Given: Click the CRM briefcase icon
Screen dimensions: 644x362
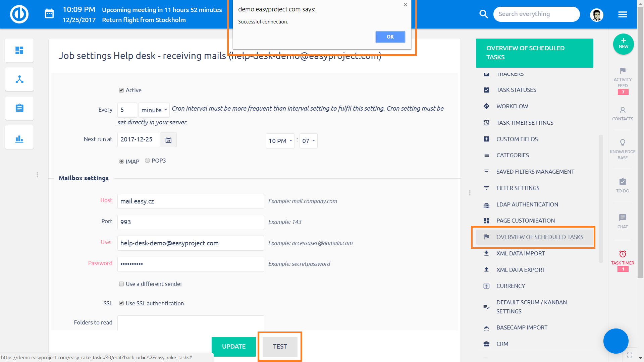Looking at the screenshot, I should (x=486, y=344).
